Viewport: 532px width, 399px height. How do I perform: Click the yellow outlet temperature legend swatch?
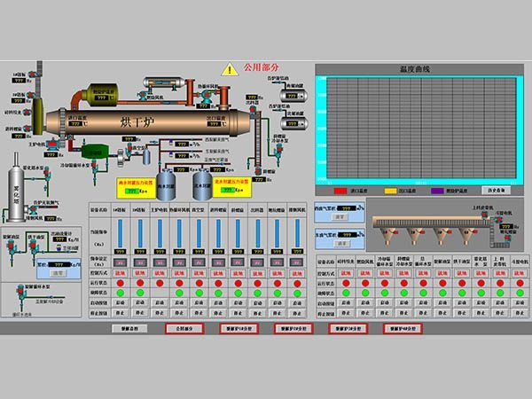(x=390, y=191)
